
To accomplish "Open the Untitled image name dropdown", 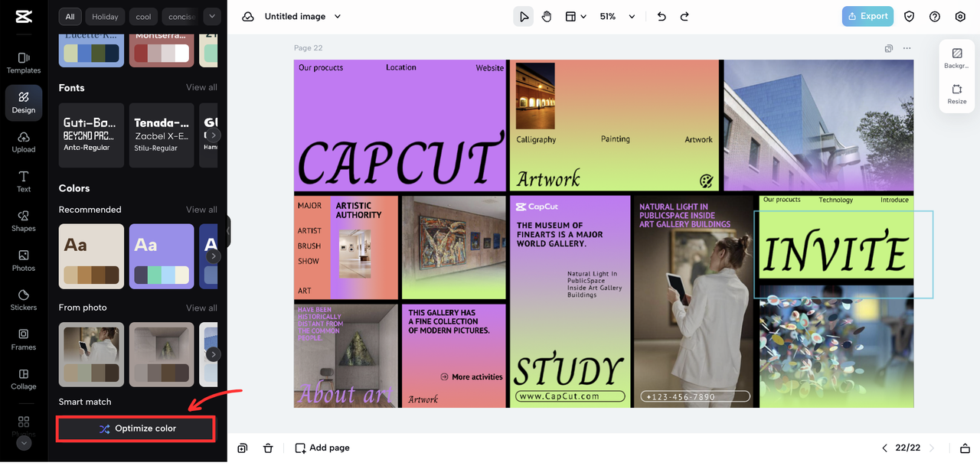I will click(302, 17).
